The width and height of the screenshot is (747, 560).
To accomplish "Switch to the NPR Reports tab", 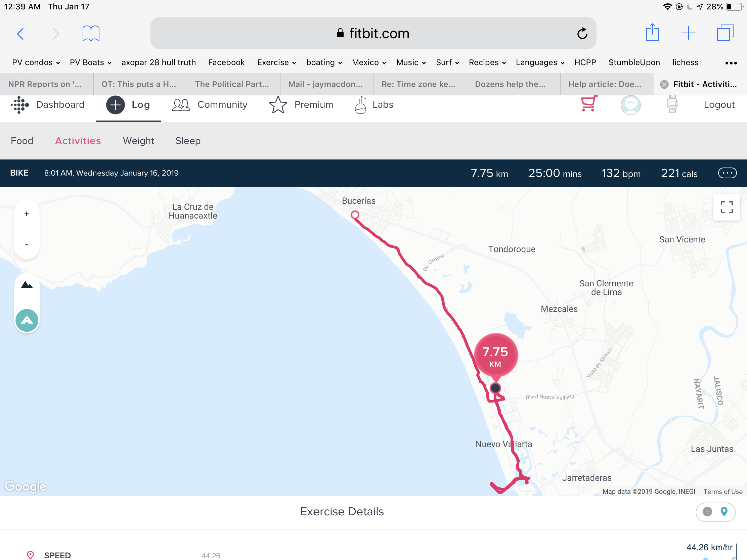I will click(47, 84).
